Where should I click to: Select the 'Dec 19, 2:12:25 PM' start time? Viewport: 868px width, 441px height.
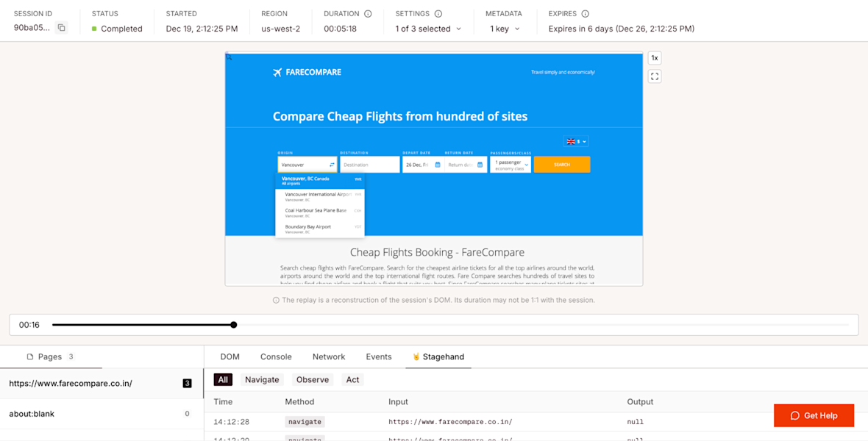pyautogui.click(x=202, y=29)
